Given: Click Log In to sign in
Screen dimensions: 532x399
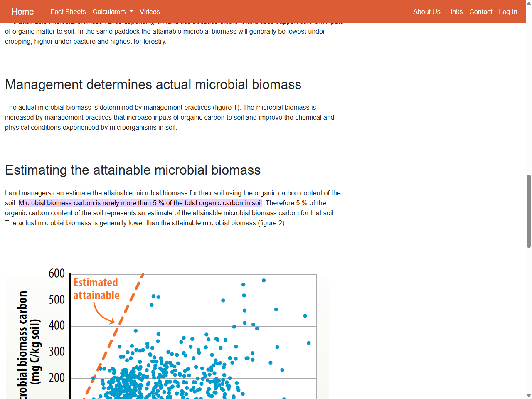Looking at the screenshot, I should tap(508, 12).
